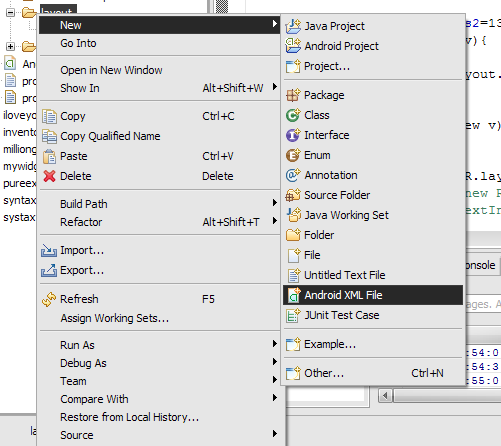501x446 pixels.
Task: Click the new File icon
Action: [294, 255]
